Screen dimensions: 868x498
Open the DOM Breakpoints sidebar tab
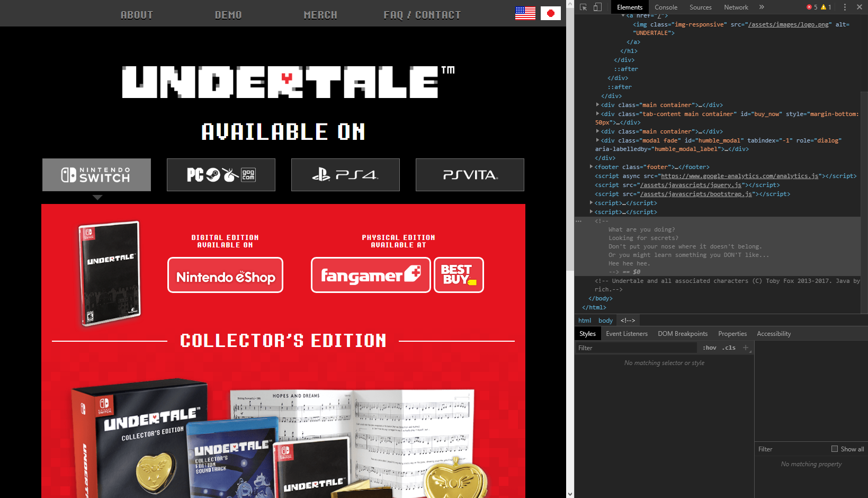tap(683, 333)
